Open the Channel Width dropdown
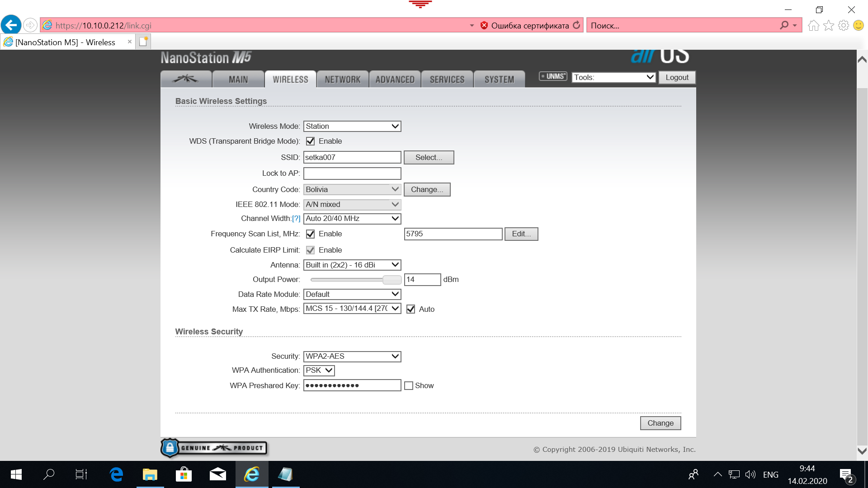 352,219
